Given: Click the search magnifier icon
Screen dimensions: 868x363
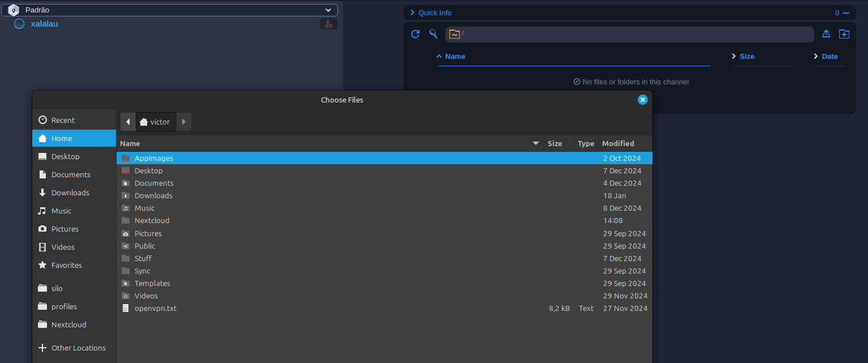Looking at the screenshot, I should click(433, 34).
